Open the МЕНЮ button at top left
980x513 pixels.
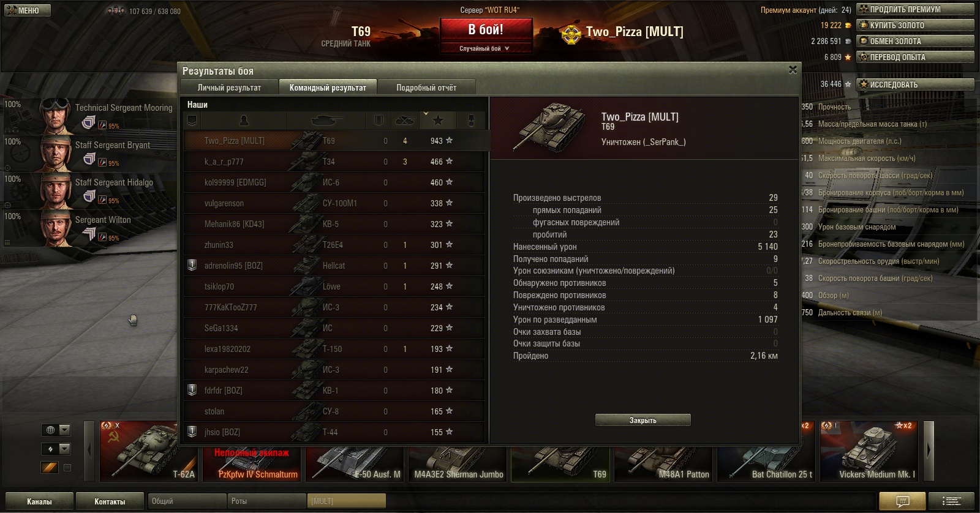tap(27, 10)
